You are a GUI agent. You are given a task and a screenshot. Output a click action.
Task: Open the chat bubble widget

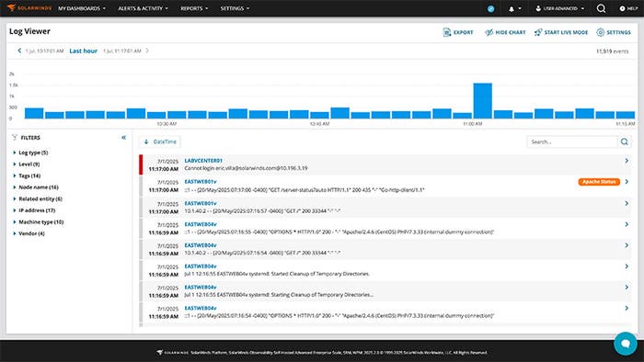[625, 343]
